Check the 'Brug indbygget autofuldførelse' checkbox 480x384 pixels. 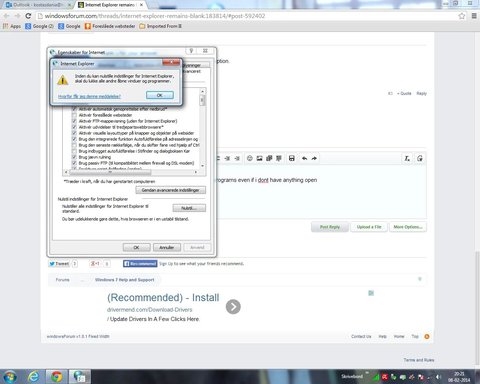[74, 151]
